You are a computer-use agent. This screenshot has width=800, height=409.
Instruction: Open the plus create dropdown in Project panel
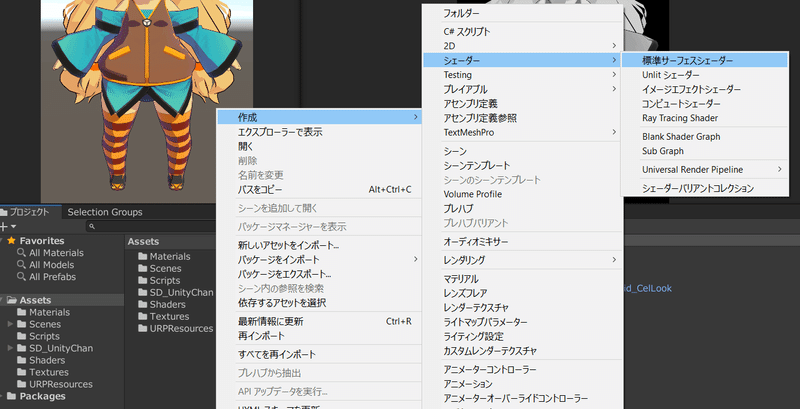(x=8, y=226)
